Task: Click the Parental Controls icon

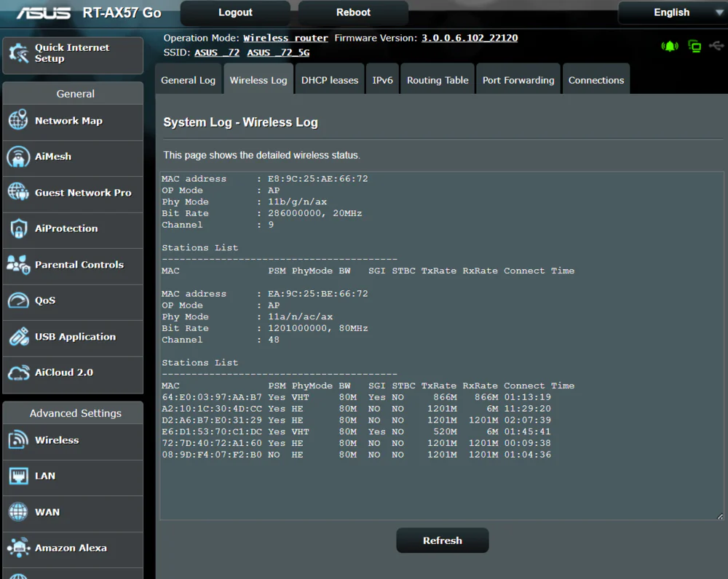Action: click(19, 265)
